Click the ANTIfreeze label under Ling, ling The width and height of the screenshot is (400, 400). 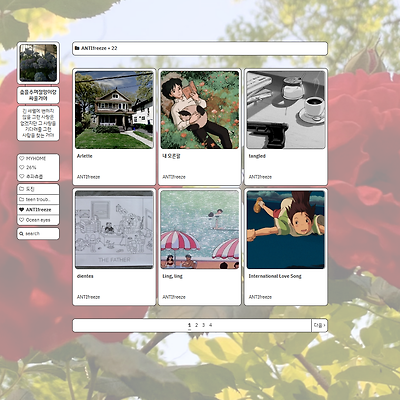pyautogui.click(x=174, y=297)
